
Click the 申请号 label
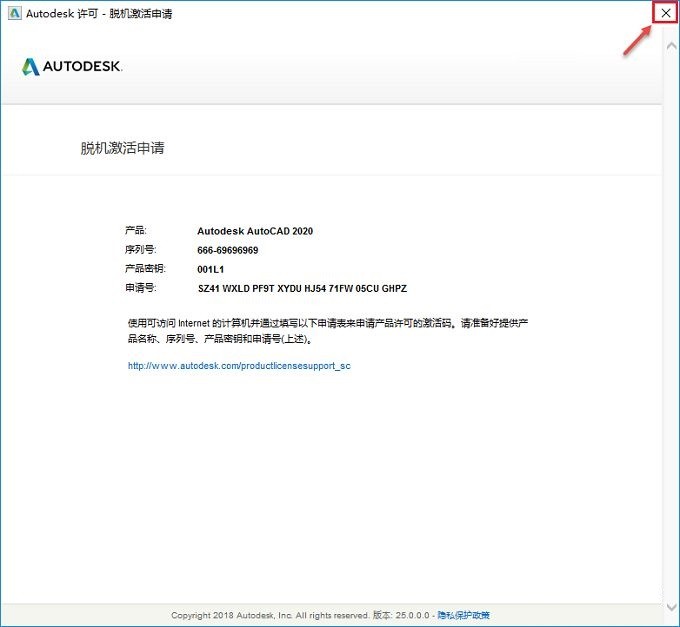tap(141, 288)
